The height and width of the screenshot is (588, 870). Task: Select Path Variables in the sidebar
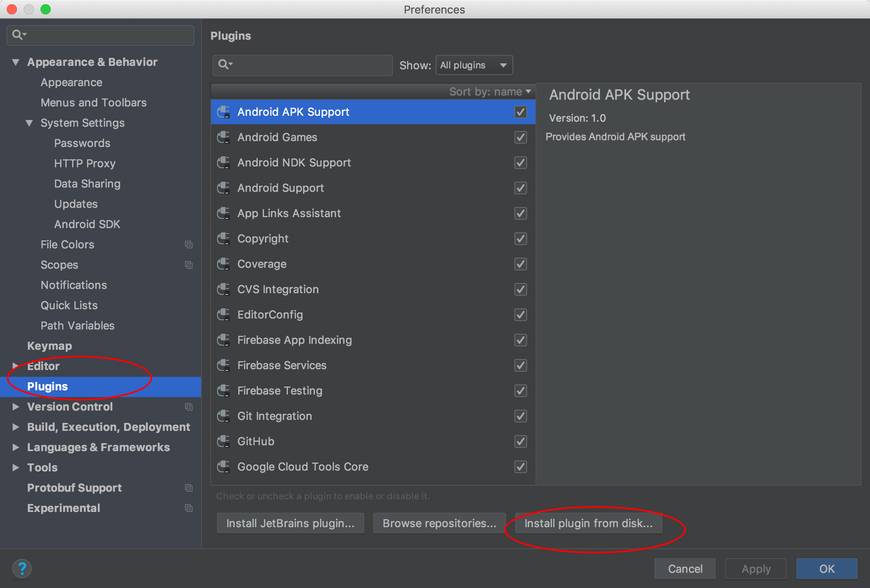coord(78,326)
